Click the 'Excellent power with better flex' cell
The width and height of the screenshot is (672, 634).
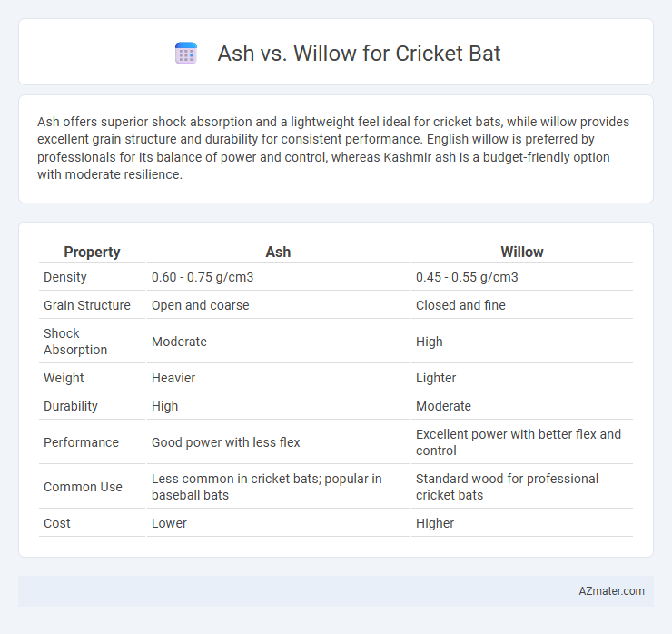click(519, 442)
